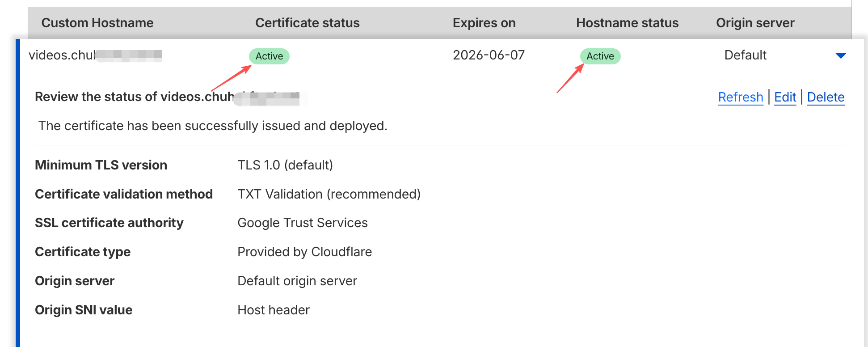Click the Review the status heading
The width and height of the screenshot is (868, 347).
point(167,97)
